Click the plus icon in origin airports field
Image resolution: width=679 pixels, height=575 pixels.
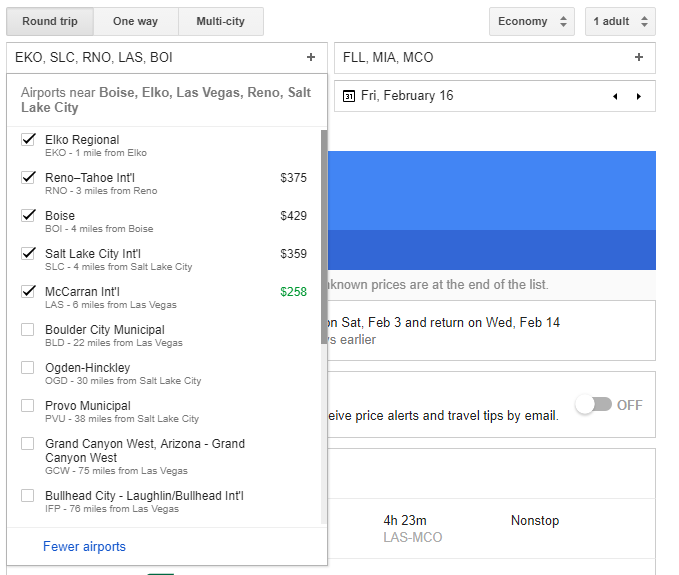coord(311,57)
